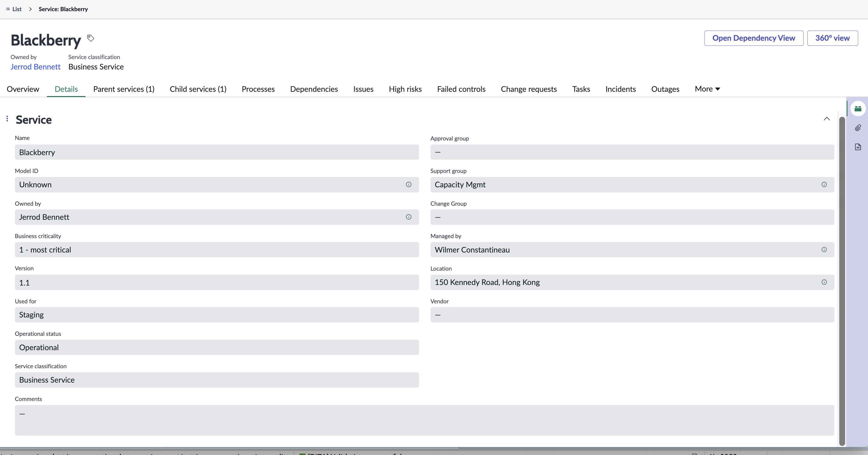868x455 pixels.
Task: Click the vertical scrollbar of the form
Action: click(842, 281)
